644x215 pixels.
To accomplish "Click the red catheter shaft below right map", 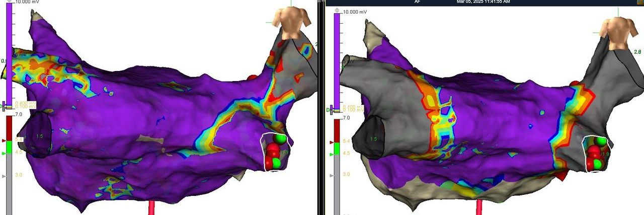I will point(479,207).
